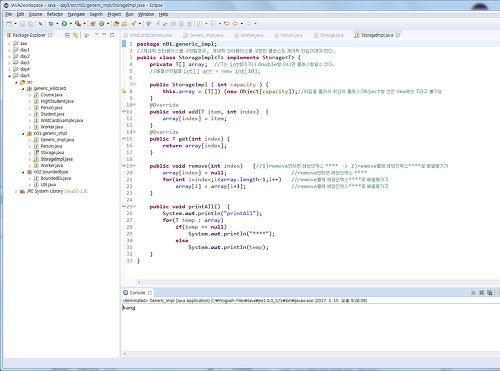
Task: Collapse the day5 project node
Action: pyautogui.click(x=9, y=76)
